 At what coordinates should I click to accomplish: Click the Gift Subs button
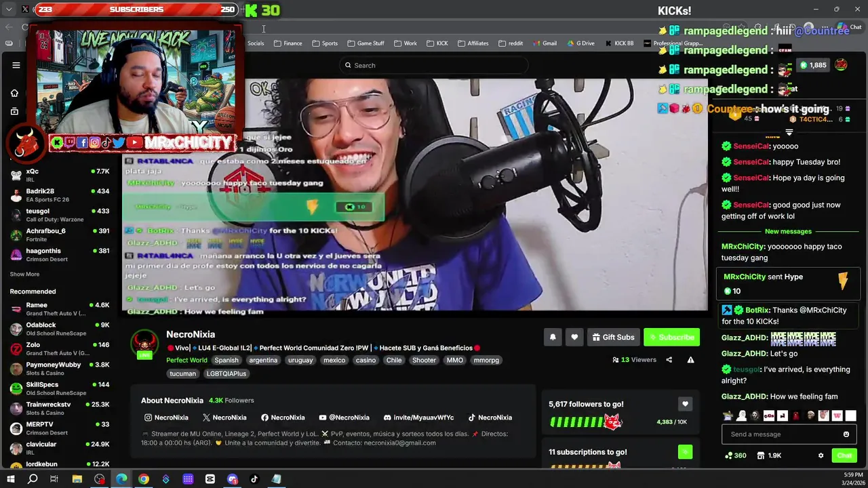pos(613,337)
